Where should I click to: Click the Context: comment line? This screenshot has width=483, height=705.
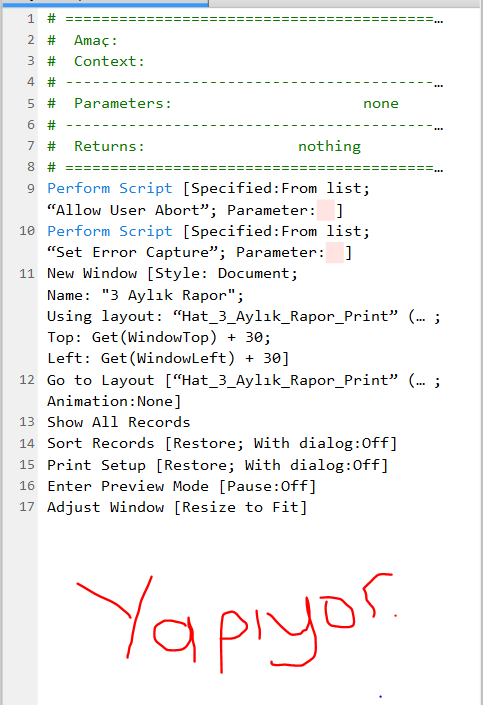[96, 61]
